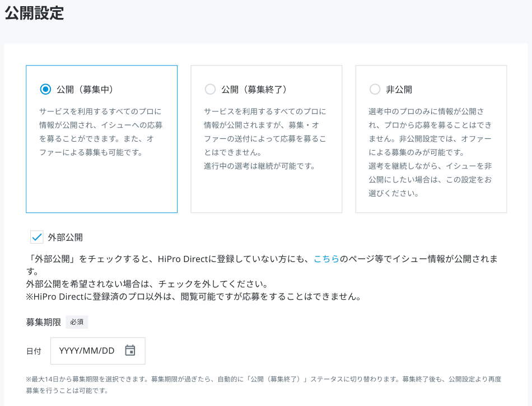Focus the YYYY/MM/DD date input field

[87, 351]
